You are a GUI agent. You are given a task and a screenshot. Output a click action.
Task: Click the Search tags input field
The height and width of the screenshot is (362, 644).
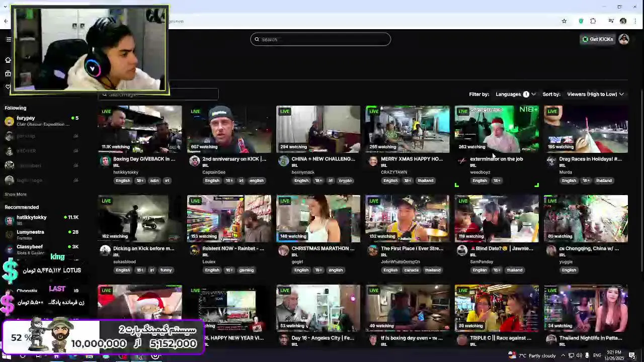[158, 94]
